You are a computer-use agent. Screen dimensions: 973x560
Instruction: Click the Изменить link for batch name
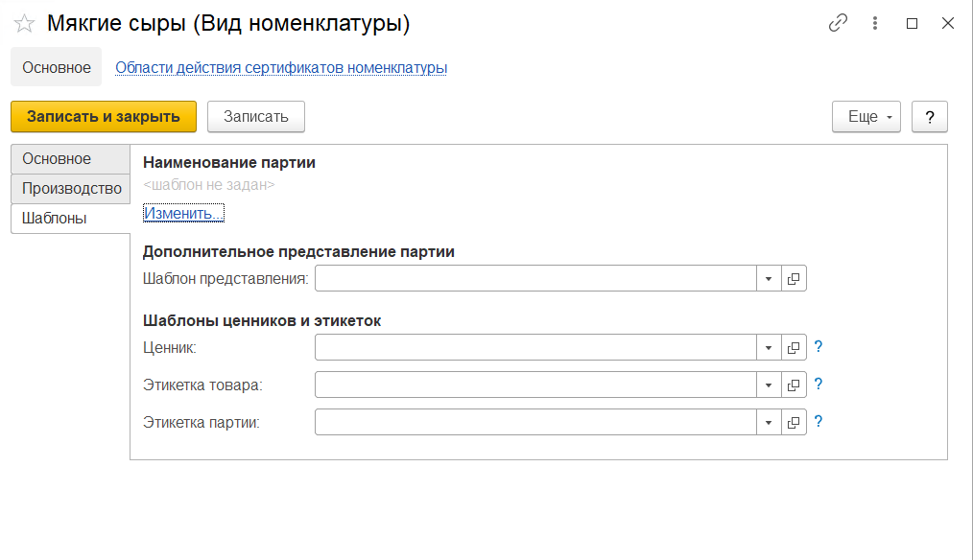[x=183, y=213]
